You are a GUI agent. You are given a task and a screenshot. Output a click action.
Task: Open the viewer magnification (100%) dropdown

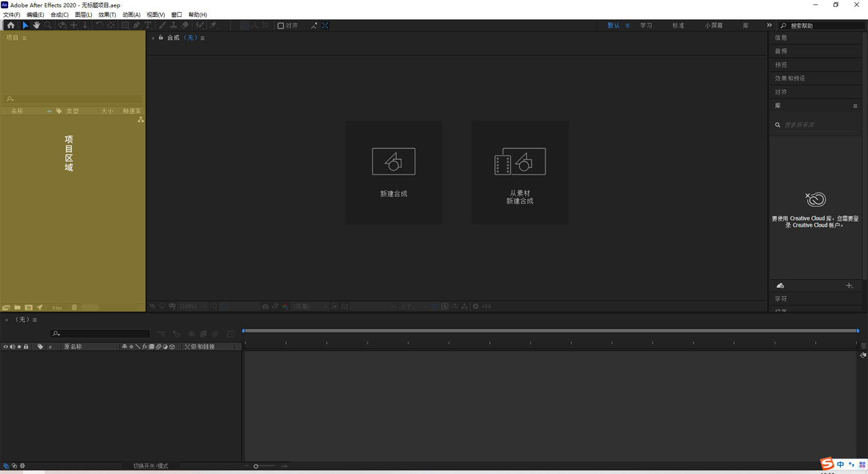(x=194, y=306)
